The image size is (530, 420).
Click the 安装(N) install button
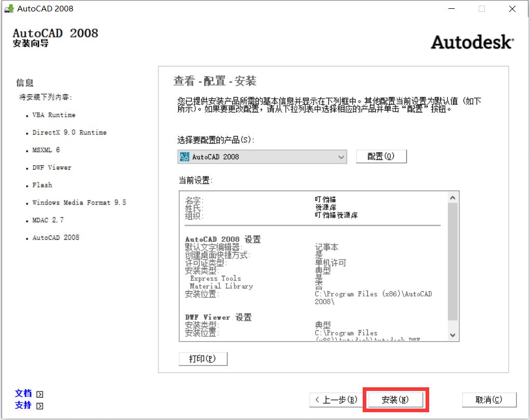click(x=395, y=400)
